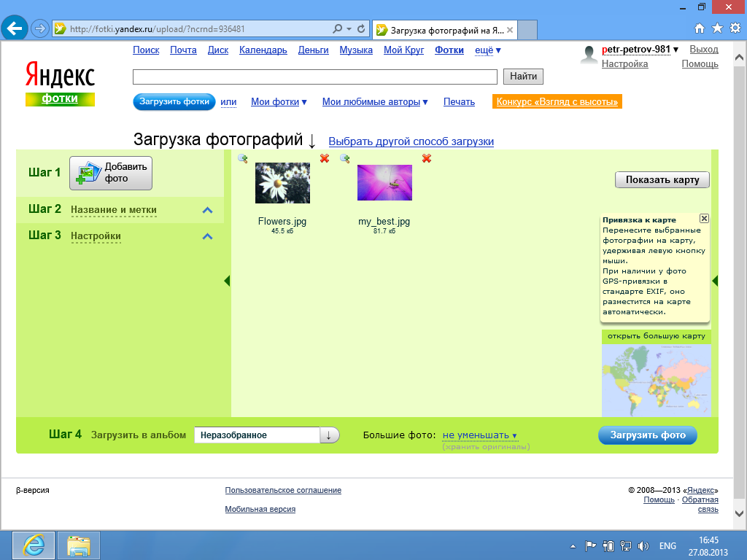This screenshot has height=560, width=747.
Task: Refresh the page in address bar
Action: tap(361, 29)
